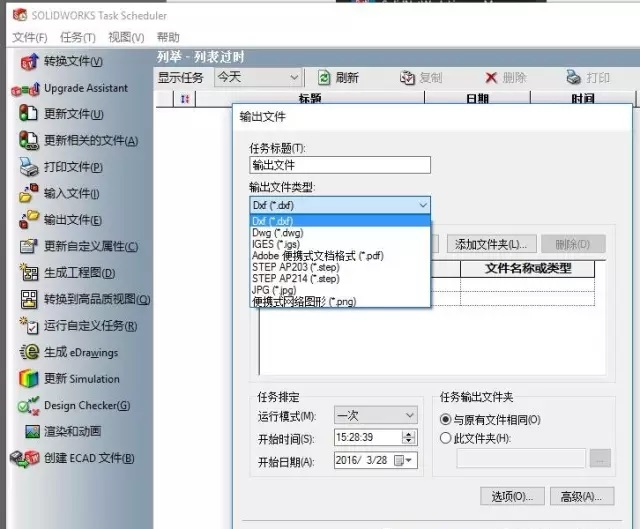This screenshot has width=640, height=529.
Task: Click Run Custom Task (运行自定义任务) icon
Action: click(29, 326)
